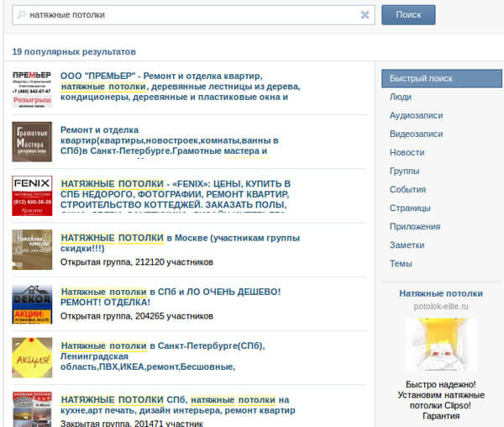Filter results by Приложения

[415, 226]
